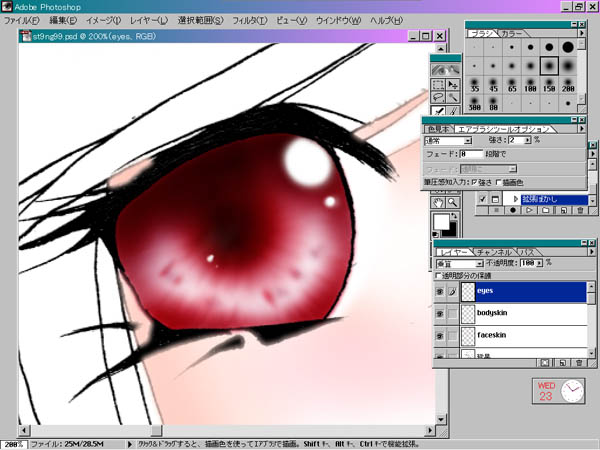Open the ファイル(F) menu

(x=21, y=21)
